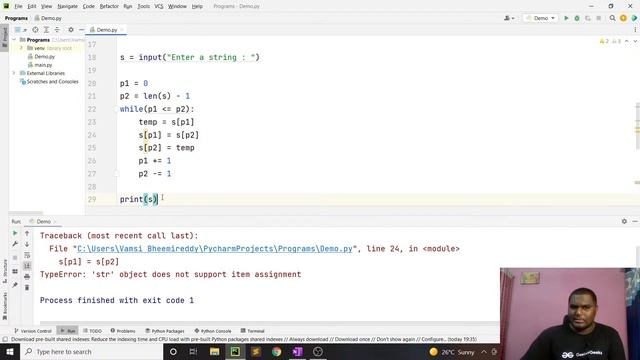Viewport: 640px width, 360px height.
Task: Open Search Everywhere magnifier icon
Action: [612, 18]
